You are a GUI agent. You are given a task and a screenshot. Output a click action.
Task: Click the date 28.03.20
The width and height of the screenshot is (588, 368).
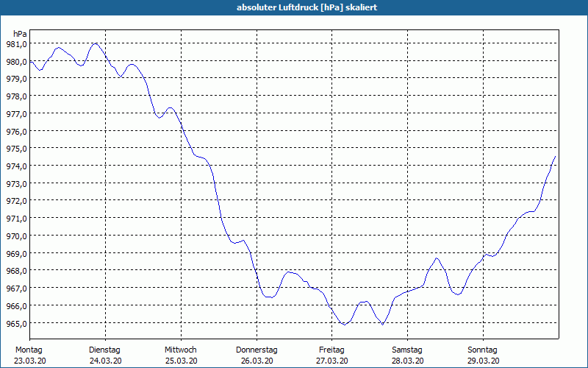tap(408, 361)
